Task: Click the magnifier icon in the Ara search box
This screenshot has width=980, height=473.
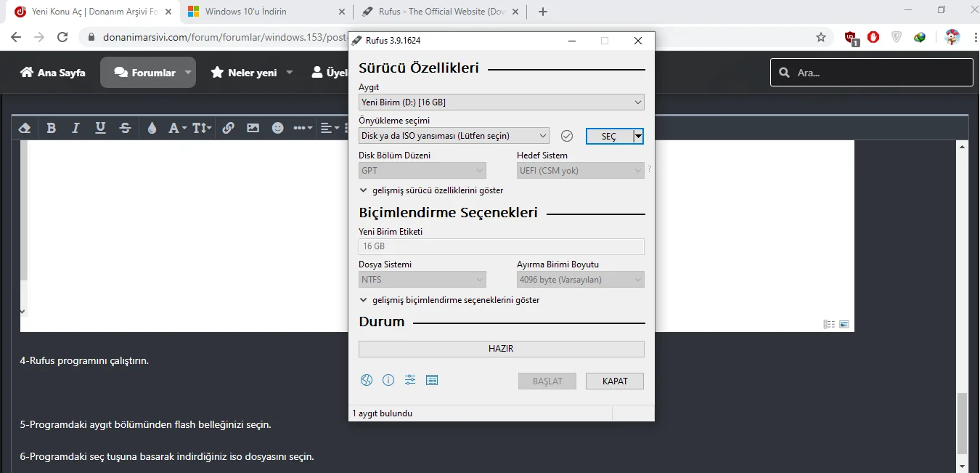Action: click(784, 73)
